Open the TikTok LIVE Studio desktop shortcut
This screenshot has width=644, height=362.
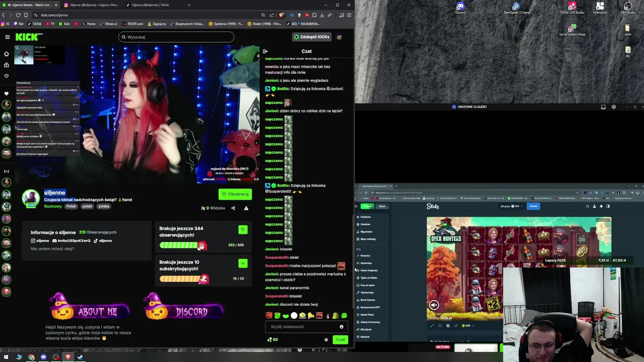[572, 8]
